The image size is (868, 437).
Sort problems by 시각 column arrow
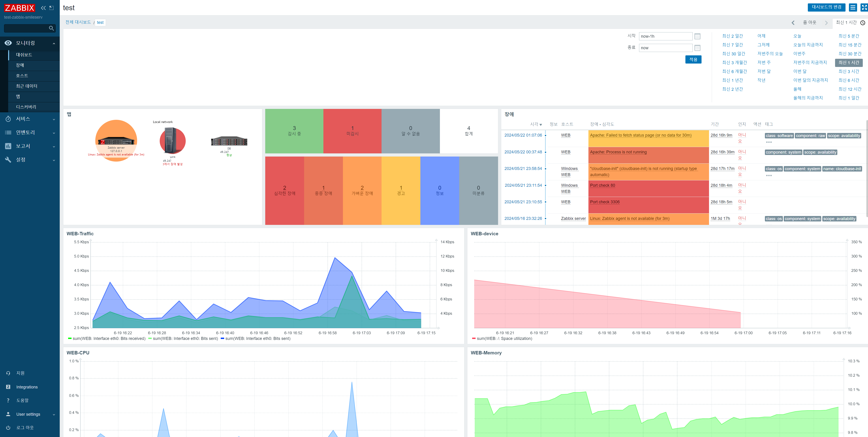coord(541,125)
